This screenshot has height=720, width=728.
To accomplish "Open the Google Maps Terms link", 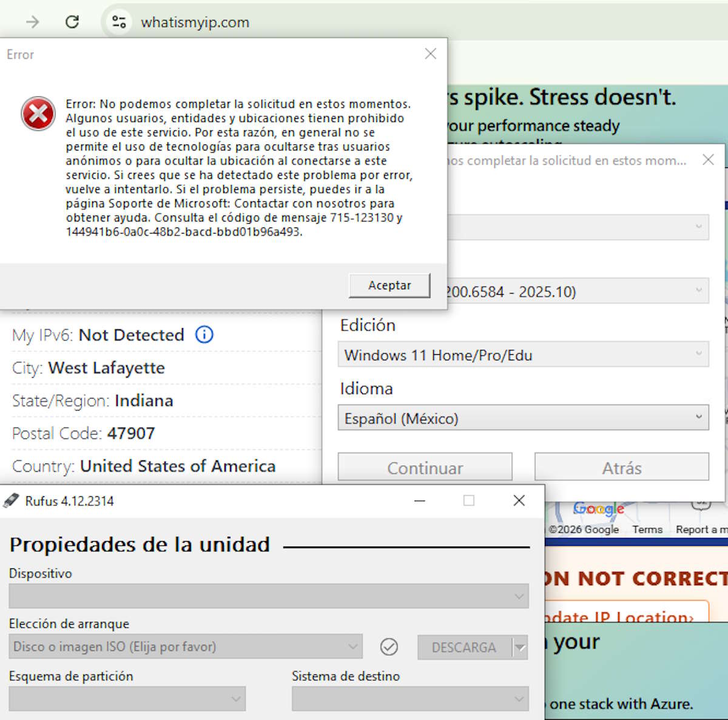I will pos(647,530).
